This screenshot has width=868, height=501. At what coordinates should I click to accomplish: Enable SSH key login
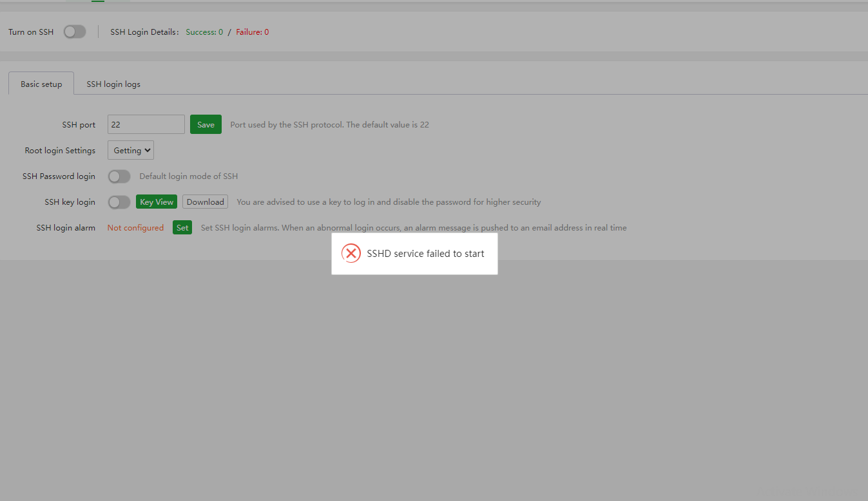119,202
